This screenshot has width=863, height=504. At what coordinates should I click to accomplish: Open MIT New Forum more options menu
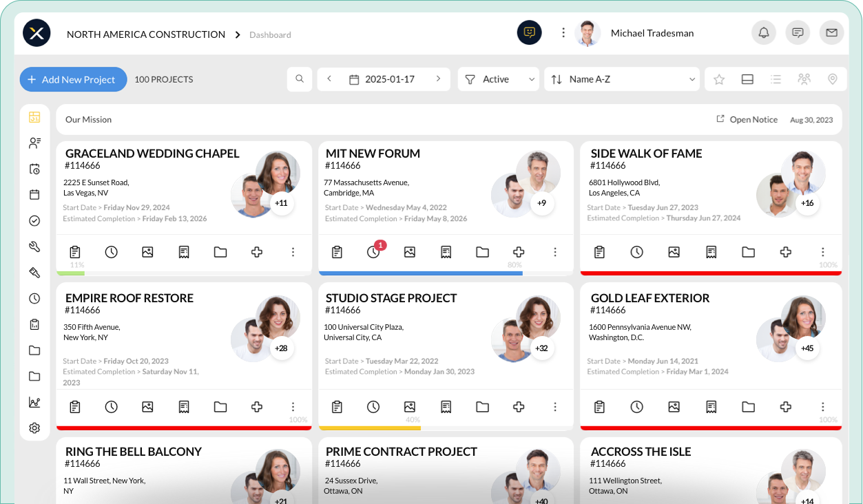pos(555,252)
